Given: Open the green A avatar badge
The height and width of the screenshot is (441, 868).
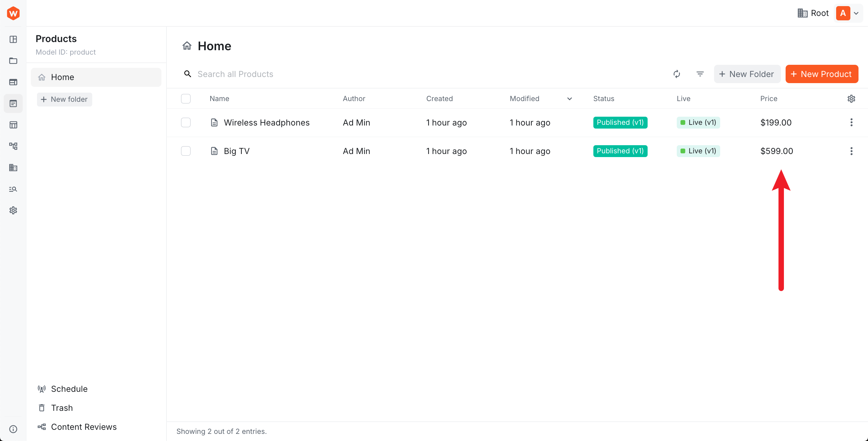Looking at the screenshot, I should click(843, 13).
